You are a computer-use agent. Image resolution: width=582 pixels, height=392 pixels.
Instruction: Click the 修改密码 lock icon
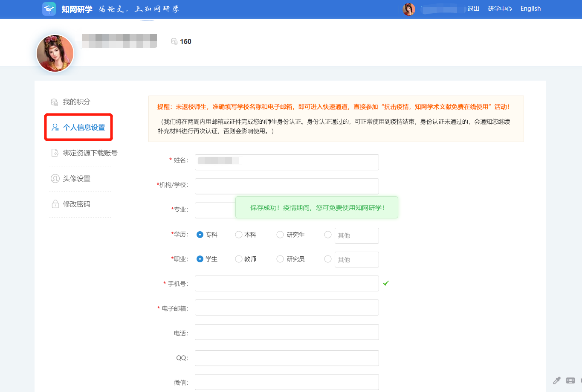coord(55,204)
